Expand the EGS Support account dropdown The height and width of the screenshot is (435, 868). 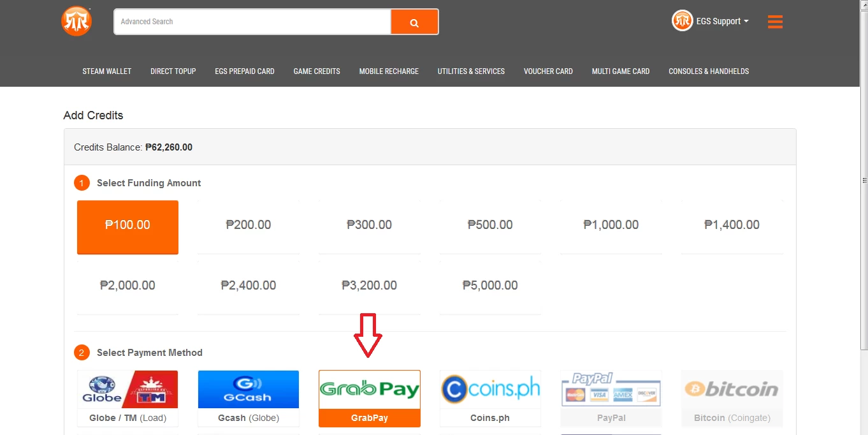(723, 21)
